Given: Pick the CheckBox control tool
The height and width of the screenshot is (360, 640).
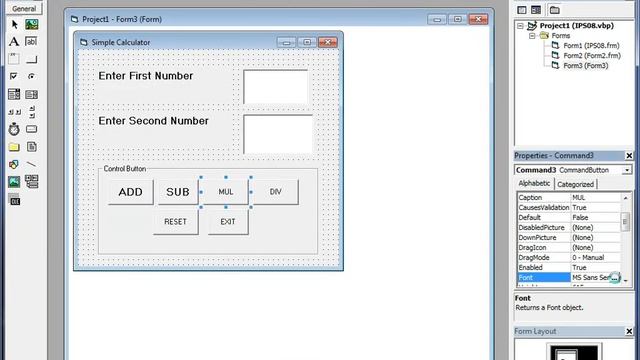Looking at the screenshot, I should (x=14, y=76).
